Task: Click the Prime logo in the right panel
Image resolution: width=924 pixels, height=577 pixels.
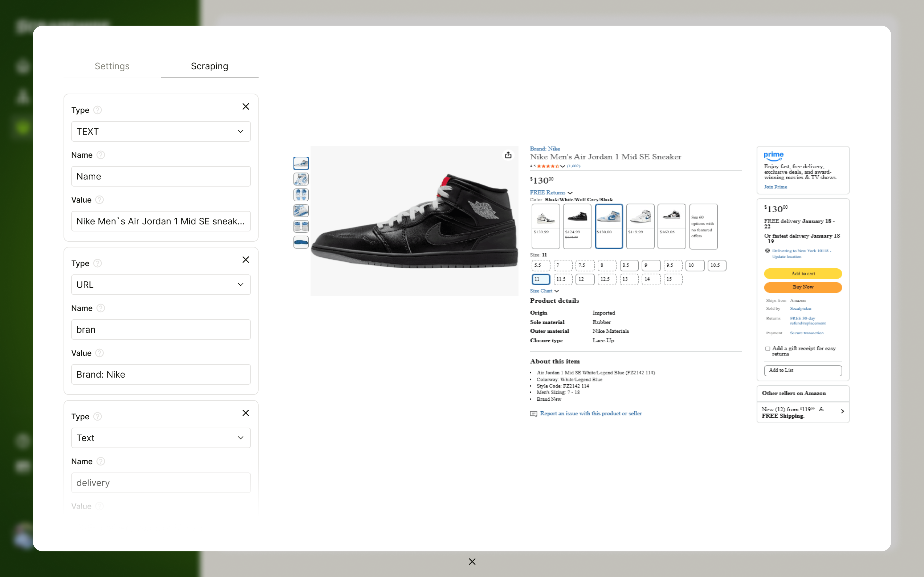Action: pyautogui.click(x=774, y=156)
